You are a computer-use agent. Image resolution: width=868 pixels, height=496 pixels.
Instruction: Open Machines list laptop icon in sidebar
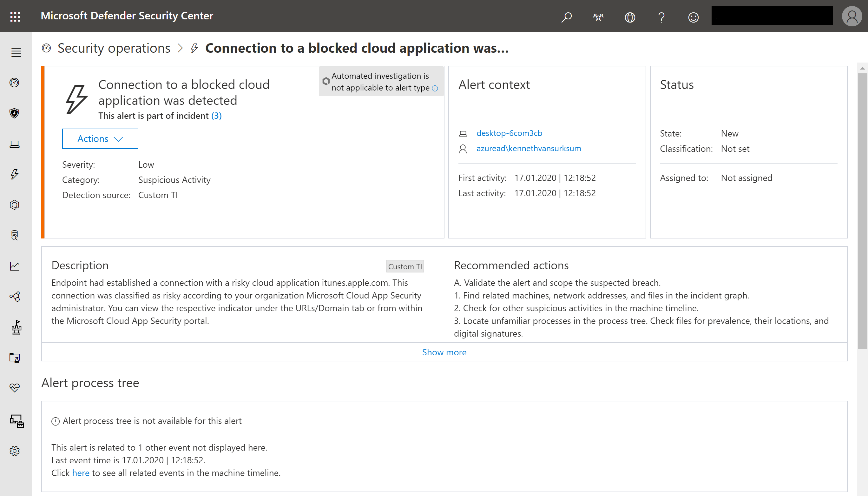point(14,144)
